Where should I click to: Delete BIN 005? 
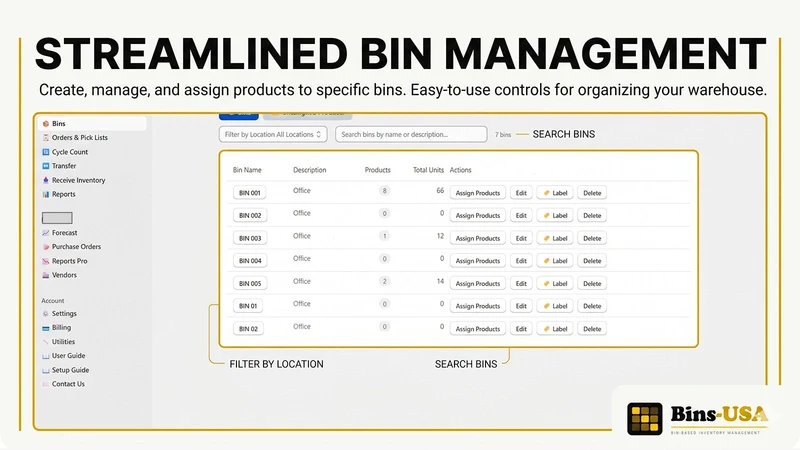(592, 283)
